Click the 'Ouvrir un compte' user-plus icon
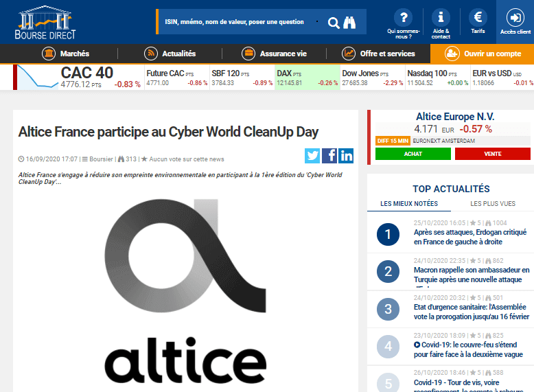This screenshot has width=534, height=392. (452, 54)
